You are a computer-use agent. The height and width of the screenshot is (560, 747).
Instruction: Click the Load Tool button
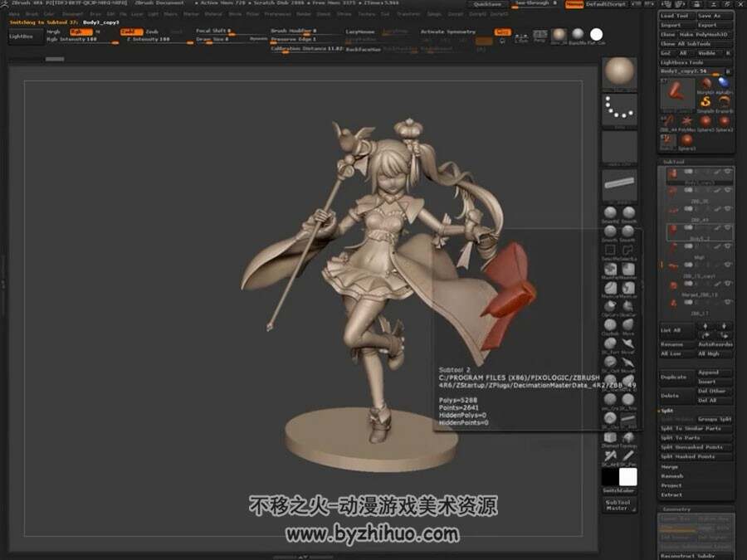677,16
